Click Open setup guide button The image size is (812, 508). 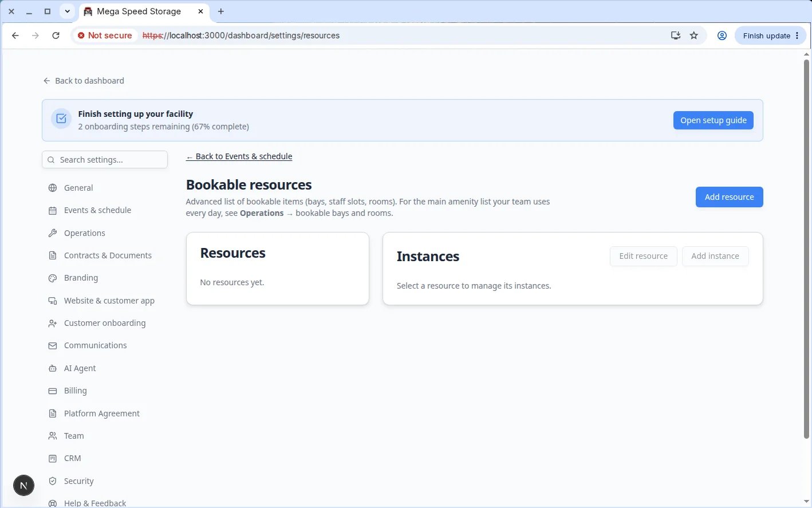pos(713,120)
